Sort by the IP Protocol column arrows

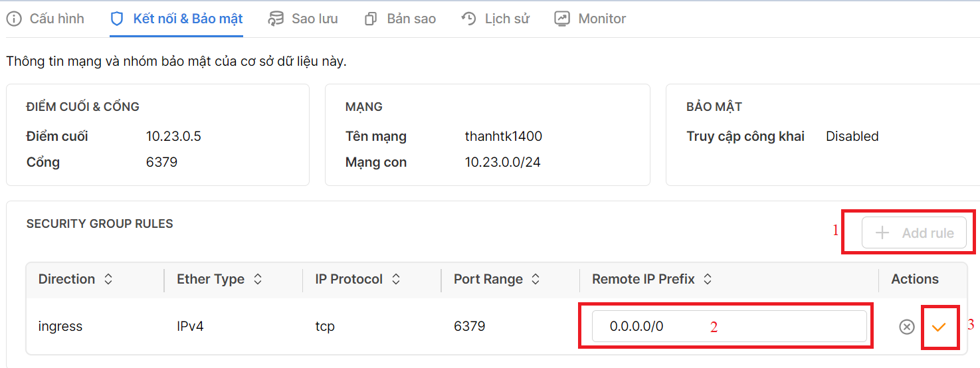pos(396,280)
